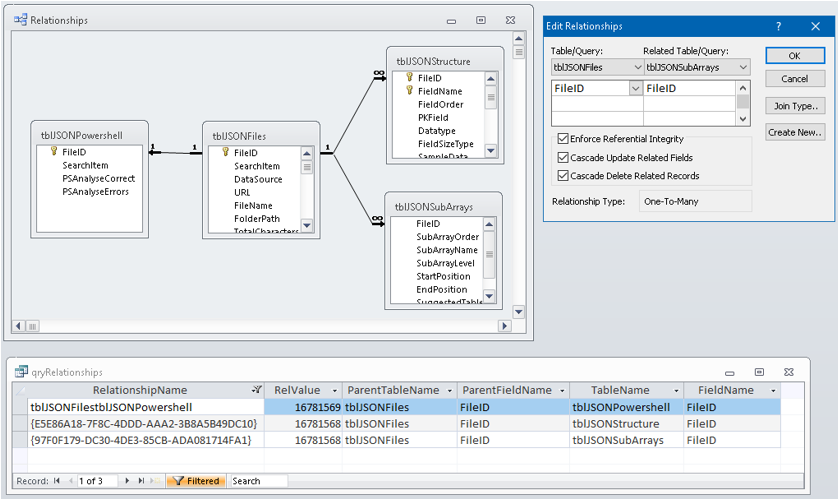Click the key icon beside FileID in tblJSONStructure
Image resolution: width=839 pixels, height=500 pixels.
tap(409, 77)
